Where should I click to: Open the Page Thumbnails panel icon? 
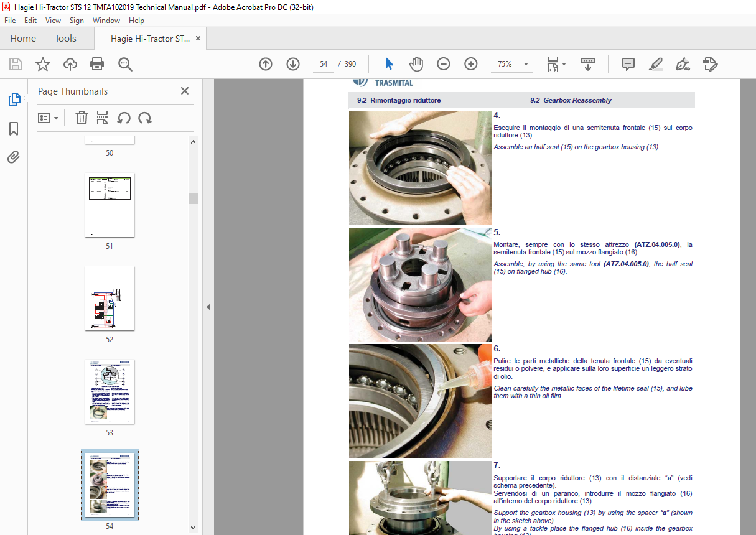click(14, 100)
